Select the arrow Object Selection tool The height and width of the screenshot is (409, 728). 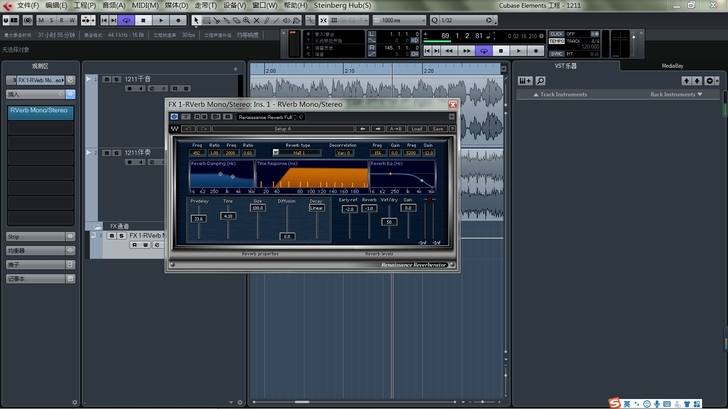pos(195,20)
